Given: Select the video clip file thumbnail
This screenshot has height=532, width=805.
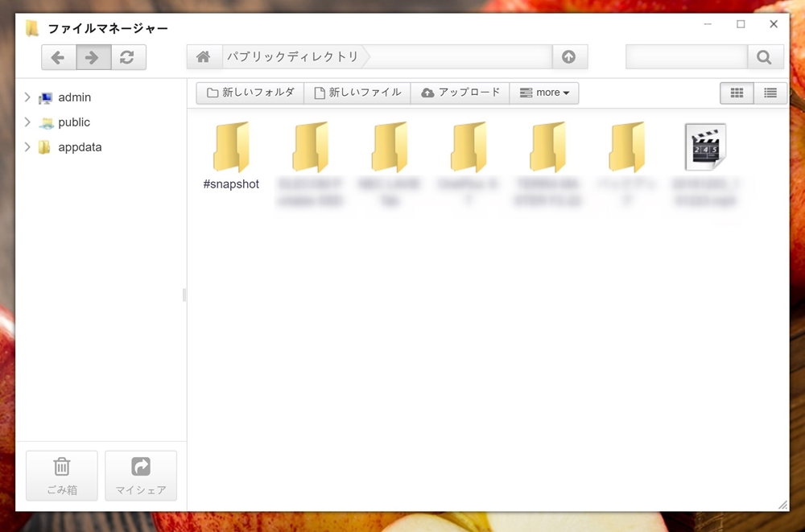Looking at the screenshot, I should coord(705,147).
